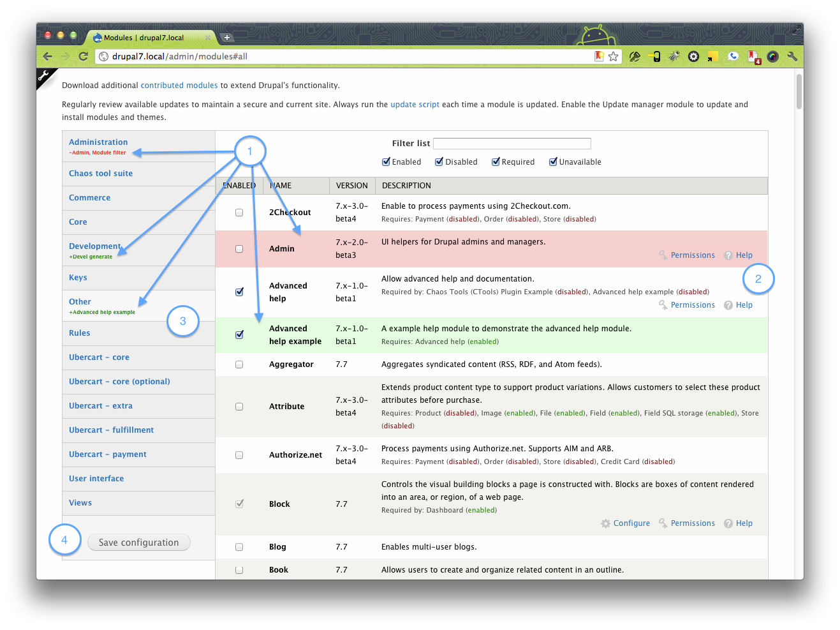Follow the contributed modules link

tap(179, 86)
